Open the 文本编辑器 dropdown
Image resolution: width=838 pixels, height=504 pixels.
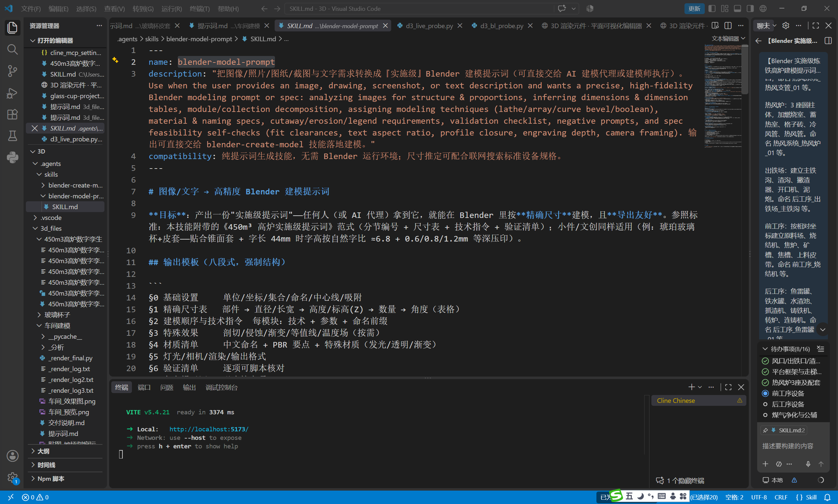728,39
